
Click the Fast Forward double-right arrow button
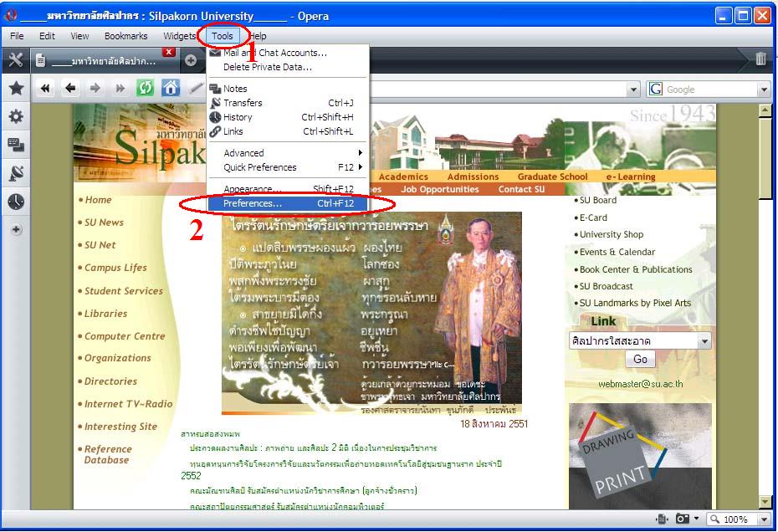[x=120, y=89]
